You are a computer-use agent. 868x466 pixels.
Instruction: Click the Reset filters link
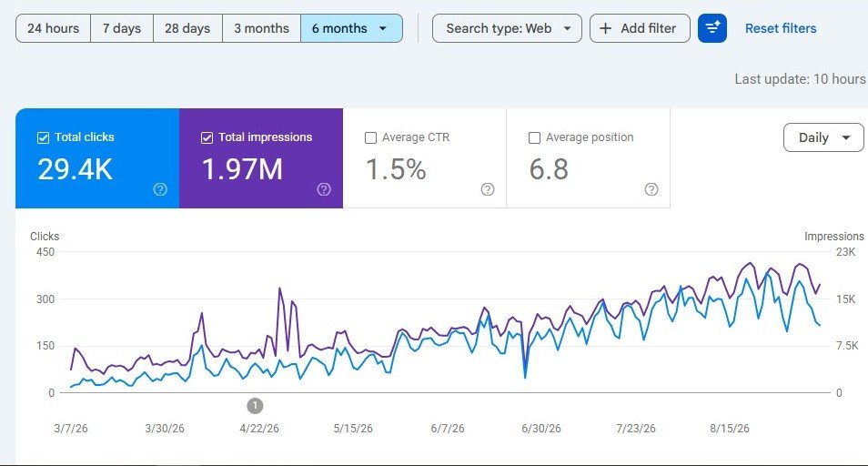coord(781,28)
